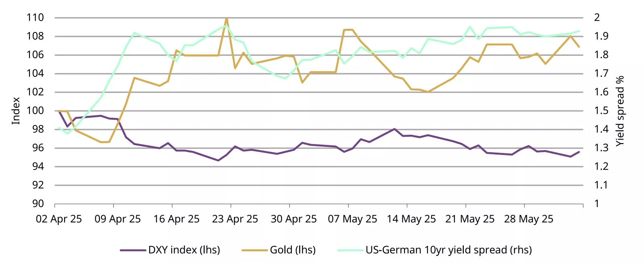The width and height of the screenshot is (644, 263).
Task: Click the purple DXY index legend line
Action: (x=133, y=250)
